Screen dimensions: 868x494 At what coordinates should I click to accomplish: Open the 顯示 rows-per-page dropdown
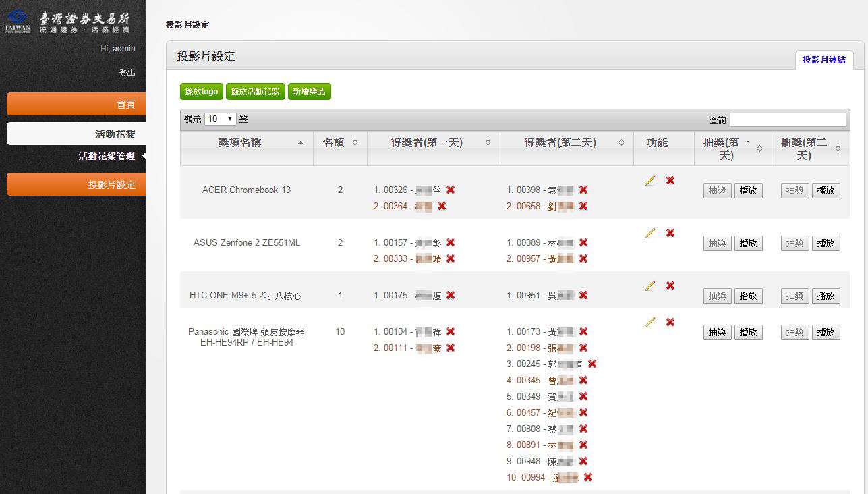220,119
